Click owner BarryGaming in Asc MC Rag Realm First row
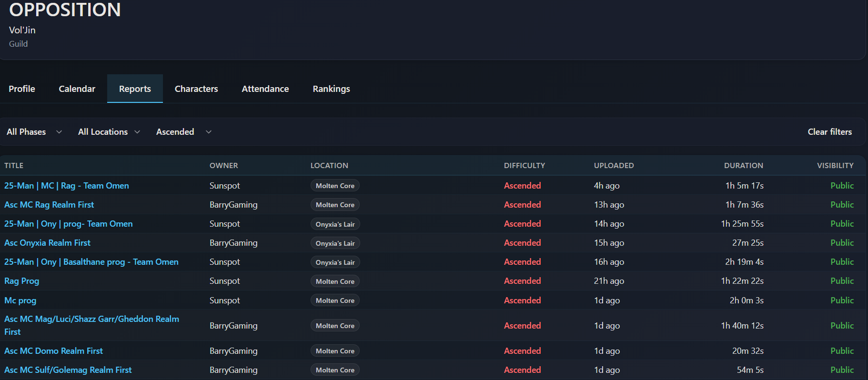 (233, 205)
